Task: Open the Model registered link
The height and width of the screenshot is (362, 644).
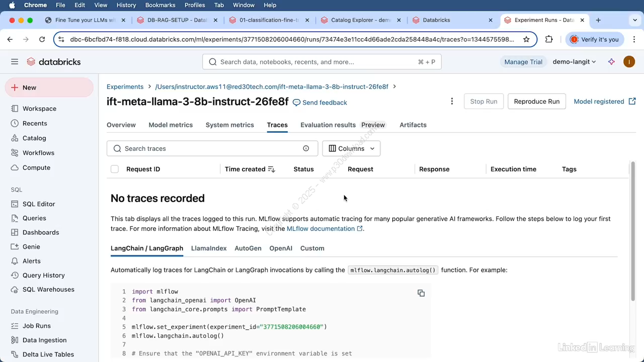Action: (x=605, y=102)
